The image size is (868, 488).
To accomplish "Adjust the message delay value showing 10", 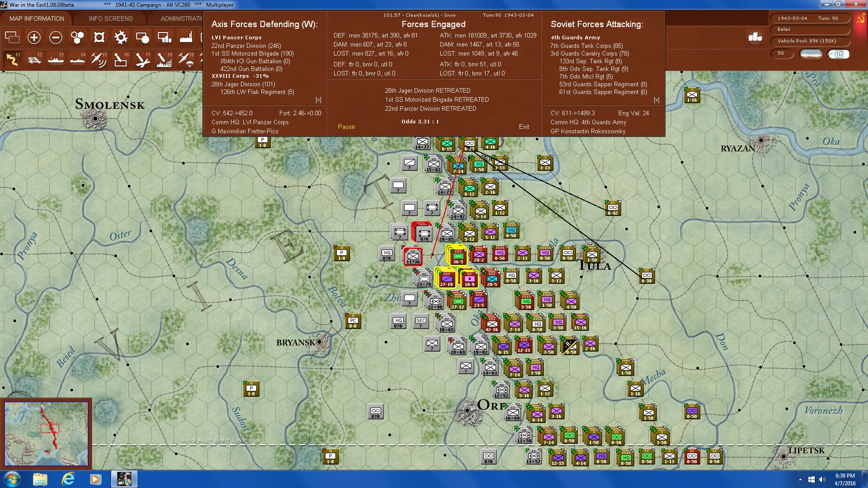I will point(839,54).
